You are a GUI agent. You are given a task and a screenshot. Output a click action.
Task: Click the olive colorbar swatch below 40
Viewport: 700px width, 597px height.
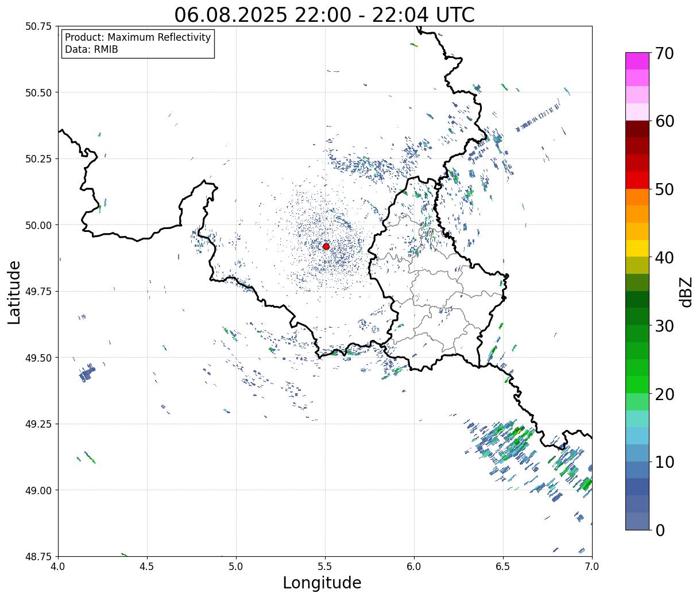point(637,265)
